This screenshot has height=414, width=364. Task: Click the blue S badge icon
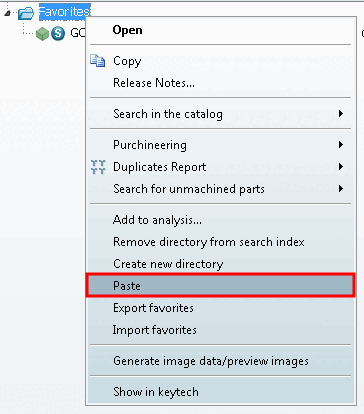(x=58, y=33)
